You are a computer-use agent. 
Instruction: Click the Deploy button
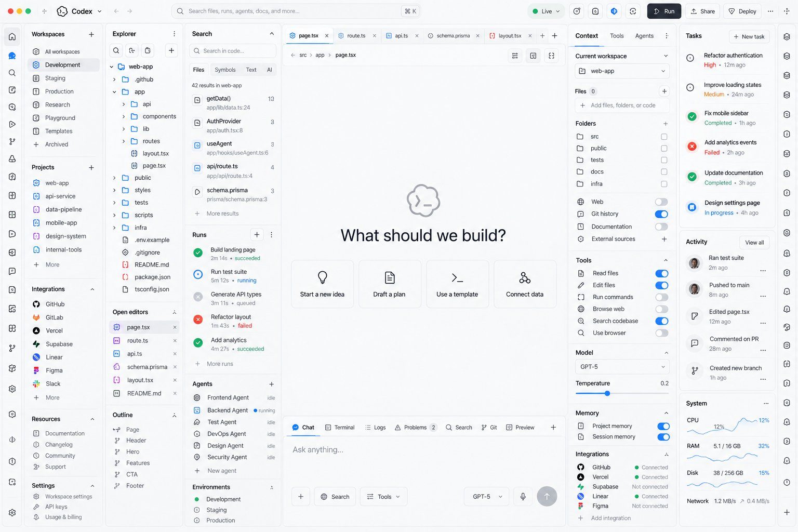[742, 11]
